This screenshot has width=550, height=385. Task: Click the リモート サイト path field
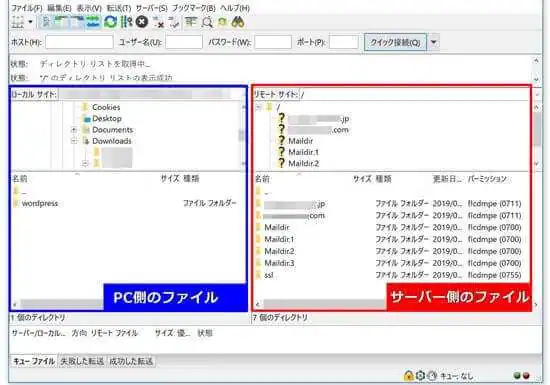pyautogui.click(x=414, y=94)
